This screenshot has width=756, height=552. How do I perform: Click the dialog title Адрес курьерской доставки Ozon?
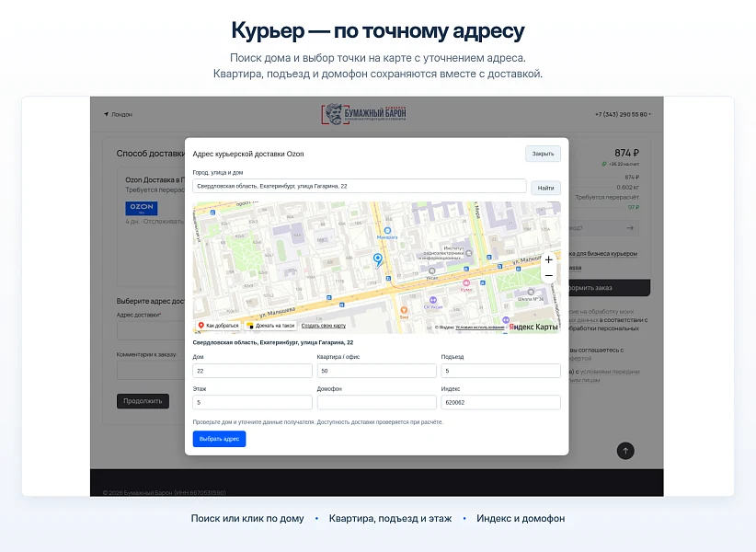pyautogui.click(x=248, y=154)
